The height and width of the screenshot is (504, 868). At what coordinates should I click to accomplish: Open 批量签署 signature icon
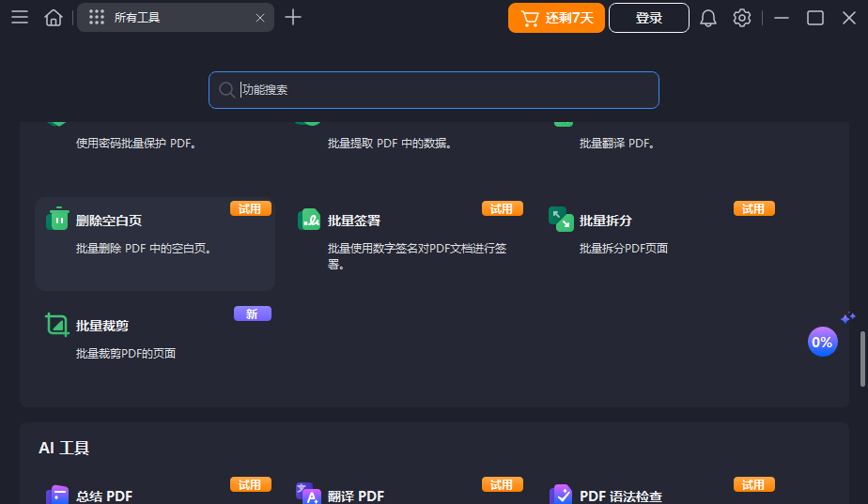[309, 219]
